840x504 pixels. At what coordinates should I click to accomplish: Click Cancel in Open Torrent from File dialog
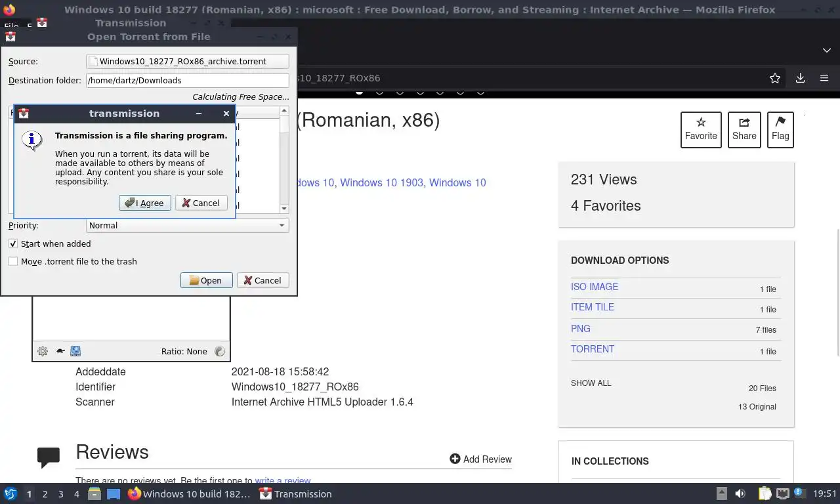point(262,280)
